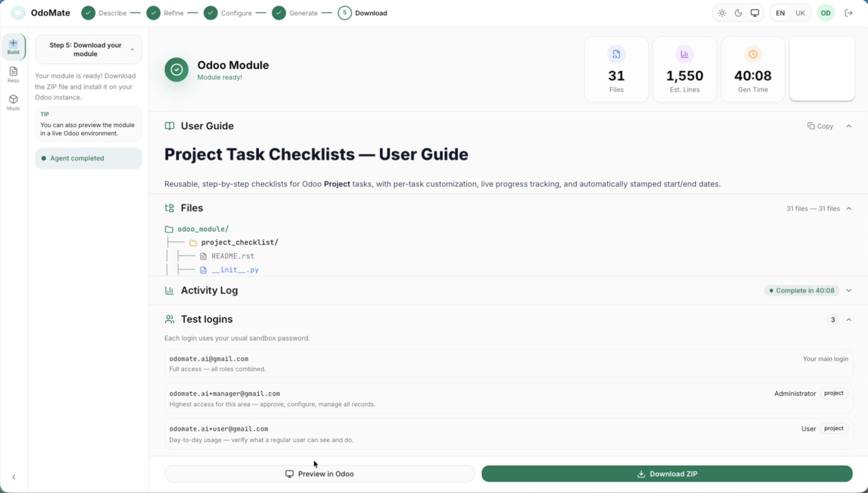Open Reqs in the sidebar
Image resolution: width=868 pixels, height=493 pixels.
(13, 75)
